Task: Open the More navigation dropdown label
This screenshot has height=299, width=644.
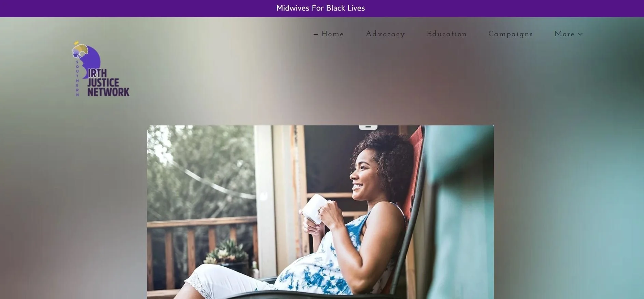Action: click(564, 34)
